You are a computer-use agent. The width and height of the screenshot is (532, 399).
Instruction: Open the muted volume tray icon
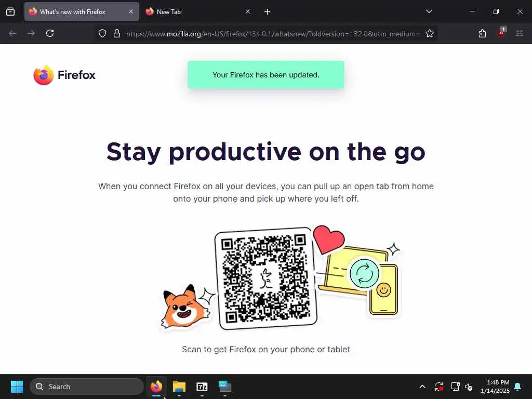click(469, 387)
